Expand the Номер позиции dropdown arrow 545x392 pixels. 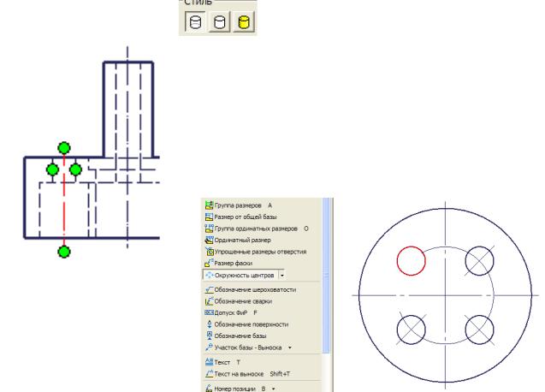coord(274,389)
